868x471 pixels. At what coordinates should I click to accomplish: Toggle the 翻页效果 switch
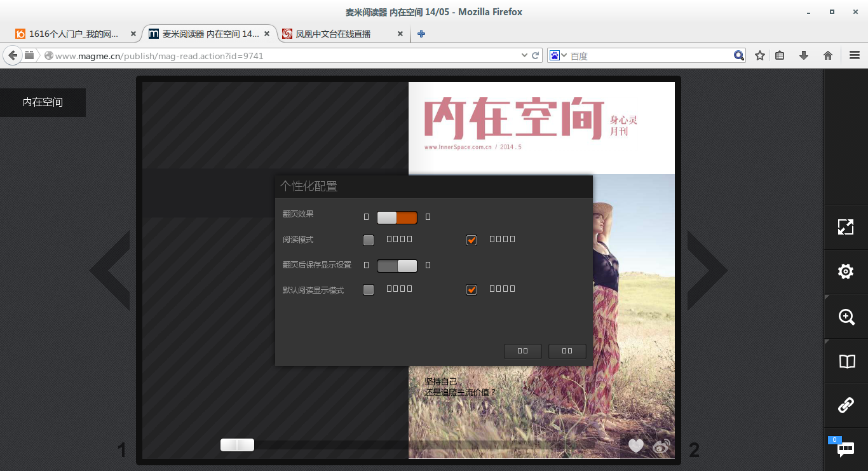pyautogui.click(x=397, y=217)
